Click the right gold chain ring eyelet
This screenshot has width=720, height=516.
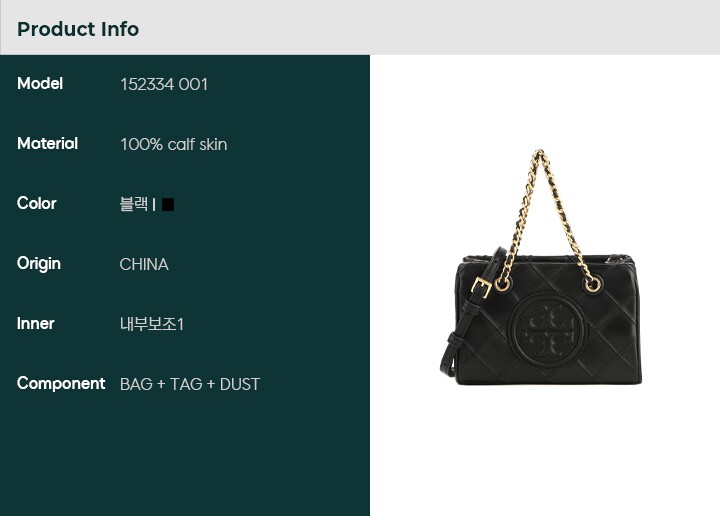point(593,284)
